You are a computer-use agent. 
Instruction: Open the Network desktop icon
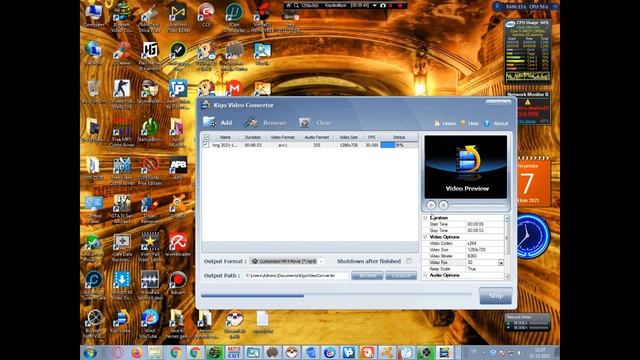[93, 54]
